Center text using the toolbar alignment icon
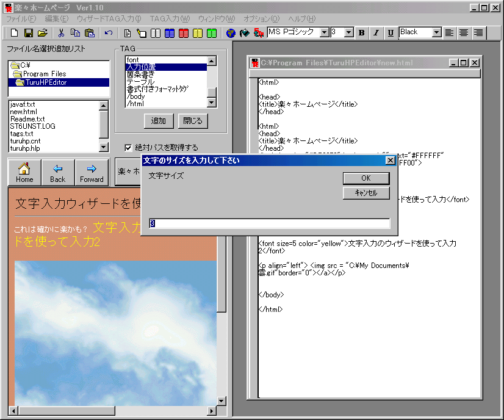The width and height of the screenshot is (504, 420). (x=464, y=32)
